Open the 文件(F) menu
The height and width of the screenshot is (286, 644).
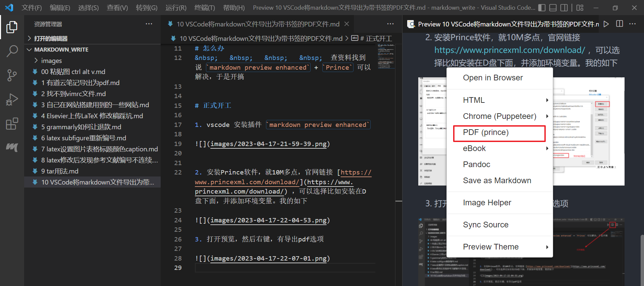click(32, 7)
